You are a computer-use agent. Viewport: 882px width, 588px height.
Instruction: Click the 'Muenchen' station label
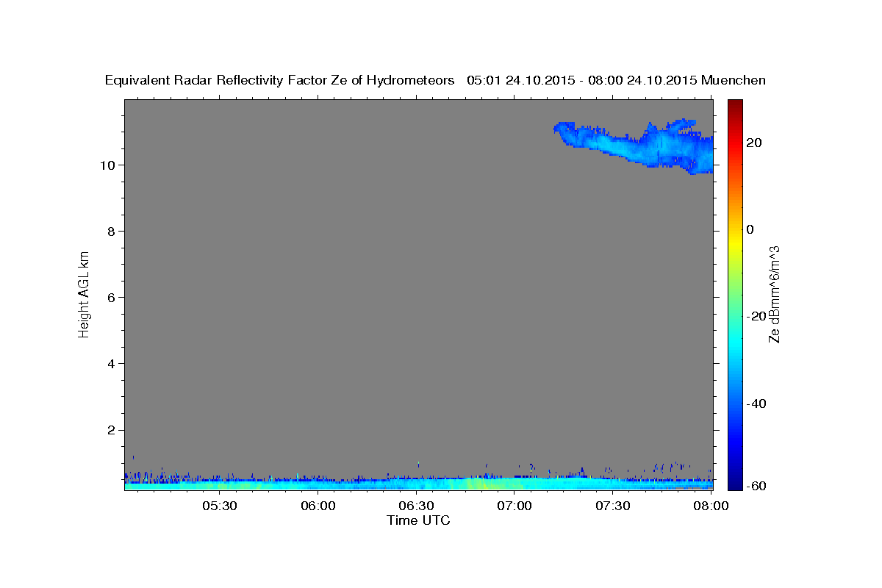pos(734,81)
